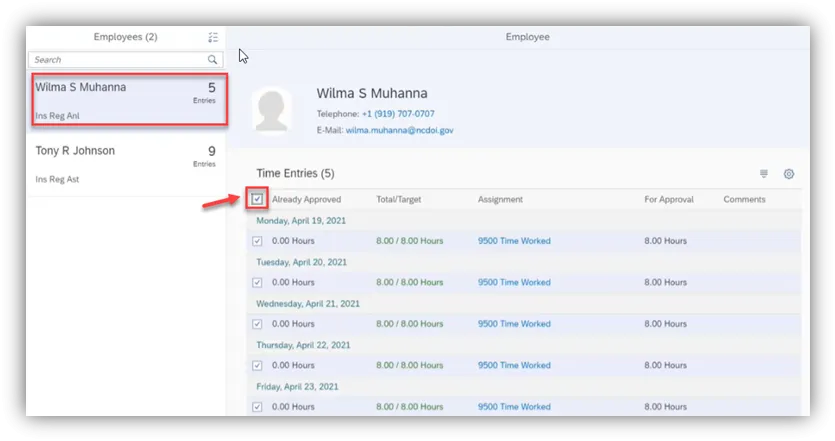835x441 pixels.
Task: Open the table settings gear icon
Action: [789, 174]
